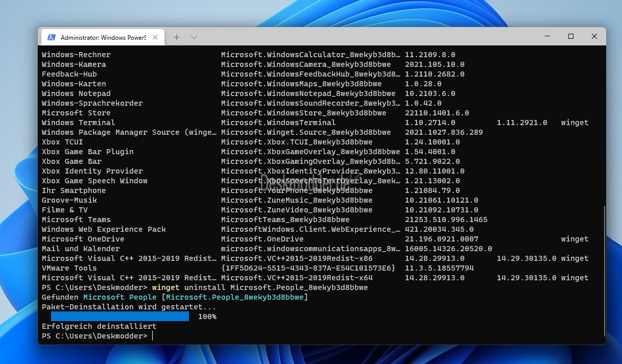622x364 pixels.
Task: Click the 'Microsoft Teams' entry
Action: click(76, 220)
